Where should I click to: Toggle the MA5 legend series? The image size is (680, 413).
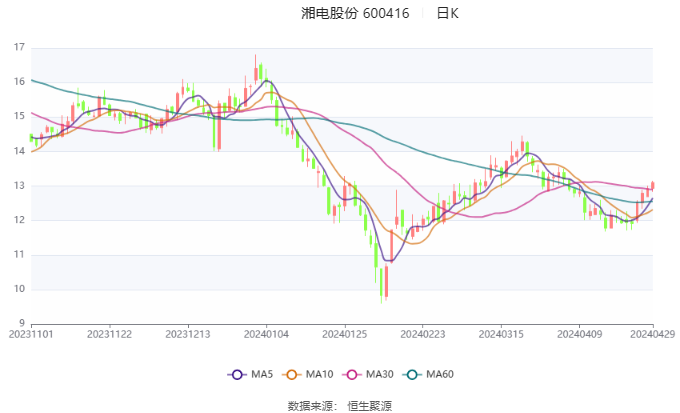(250, 374)
